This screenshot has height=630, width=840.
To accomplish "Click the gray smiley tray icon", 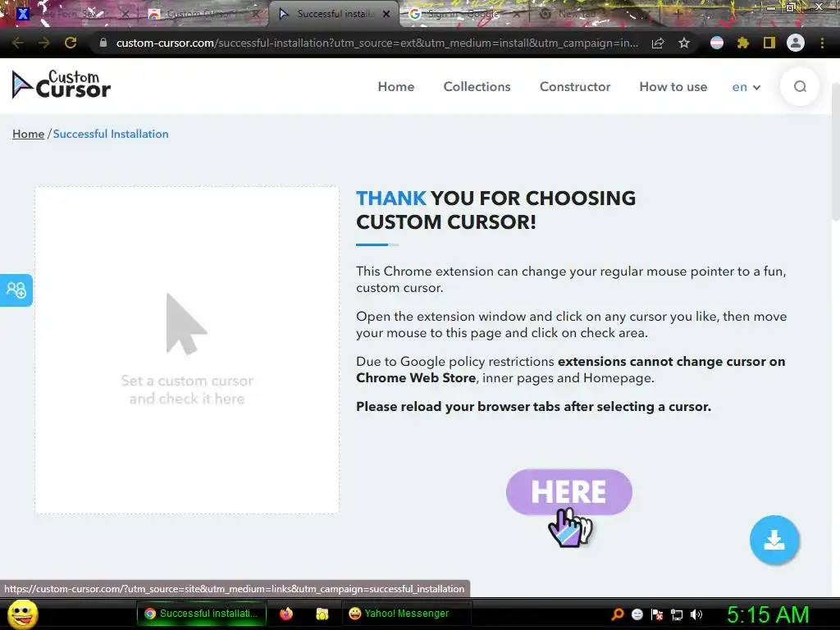I will (x=637, y=614).
